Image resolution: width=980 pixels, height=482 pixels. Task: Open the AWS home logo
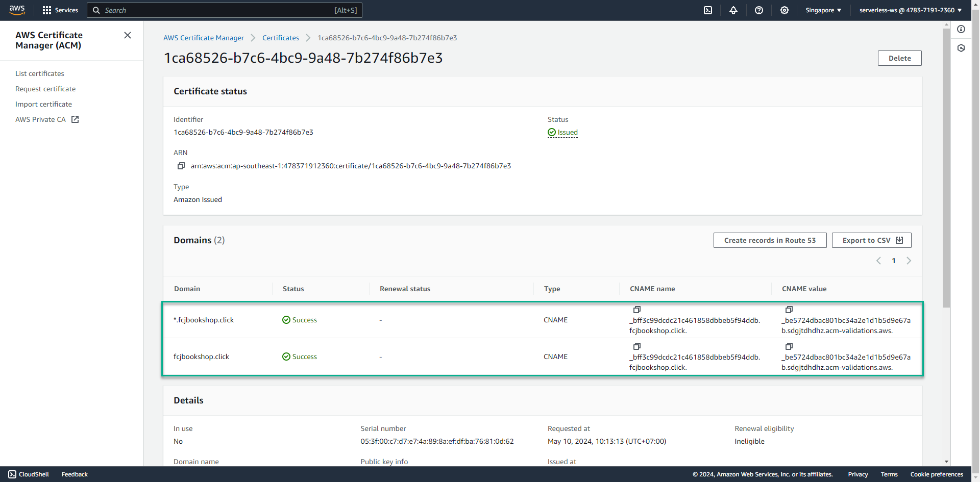17,10
